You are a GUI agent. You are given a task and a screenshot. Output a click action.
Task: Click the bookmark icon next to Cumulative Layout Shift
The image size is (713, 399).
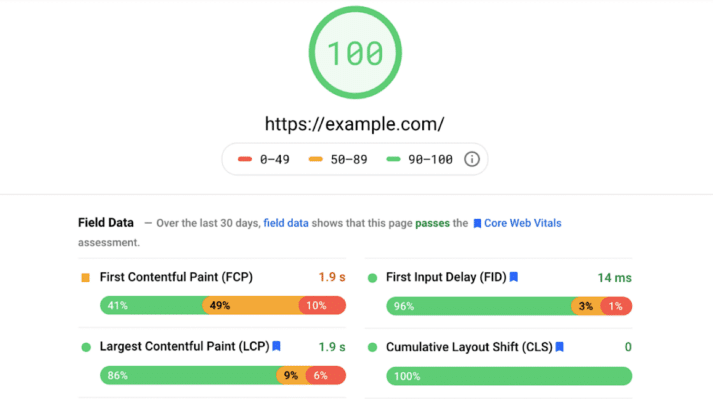(x=560, y=347)
